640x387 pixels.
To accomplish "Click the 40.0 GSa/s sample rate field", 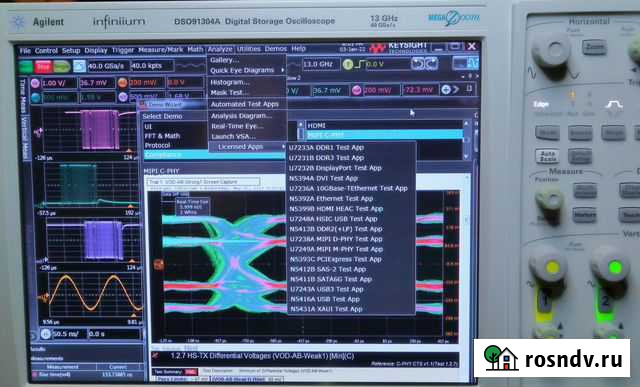I will click(108, 66).
